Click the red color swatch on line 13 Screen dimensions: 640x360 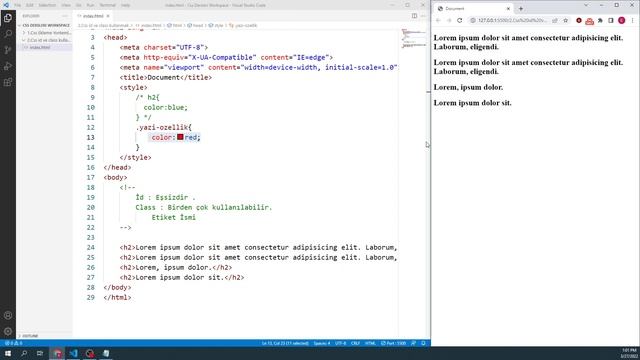pyautogui.click(x=180, y=137)
